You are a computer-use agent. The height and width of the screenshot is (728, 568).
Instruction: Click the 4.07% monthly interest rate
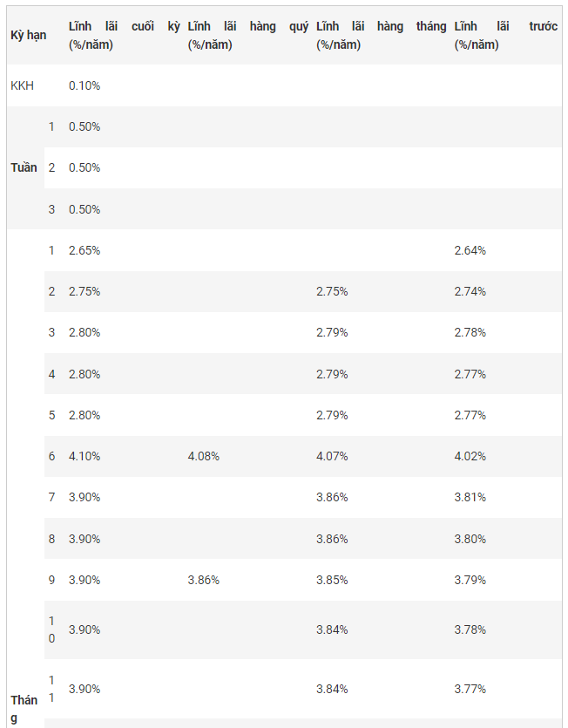tap(332, 456)
